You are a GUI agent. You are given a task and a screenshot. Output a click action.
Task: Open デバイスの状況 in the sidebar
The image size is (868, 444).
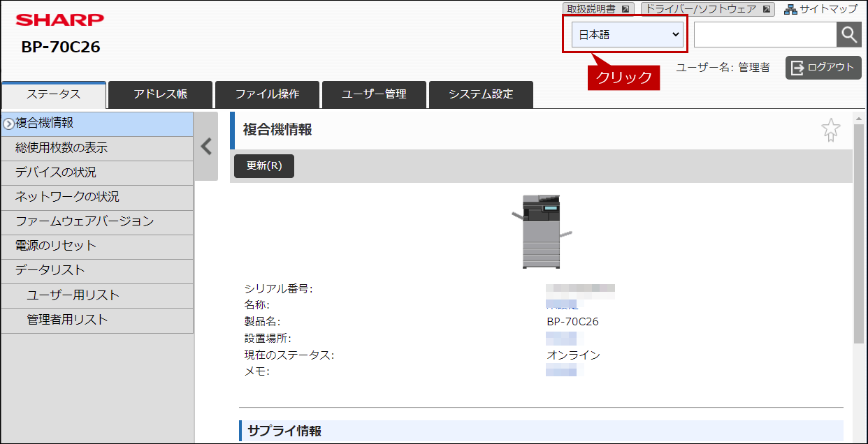(x=97, y=172)
